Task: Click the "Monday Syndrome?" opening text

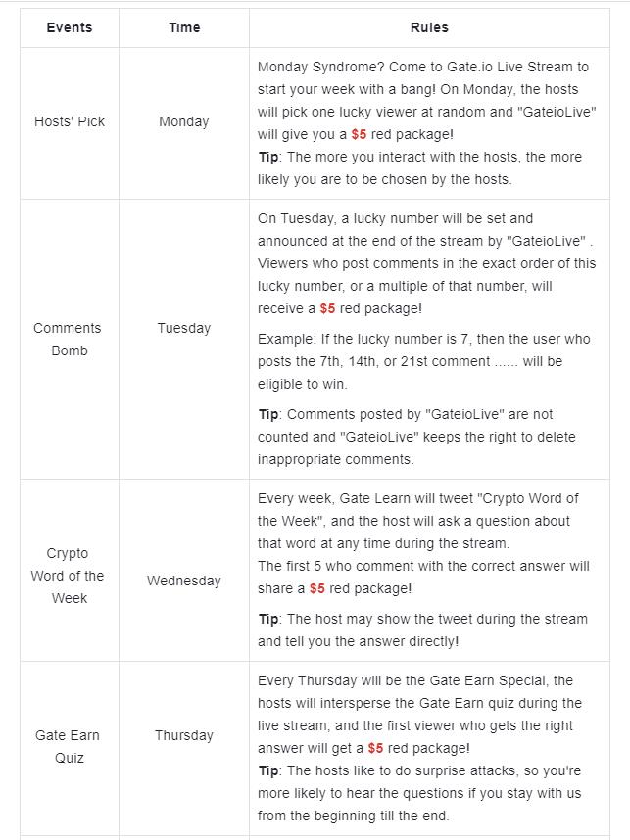Action: tap(314, 67)
